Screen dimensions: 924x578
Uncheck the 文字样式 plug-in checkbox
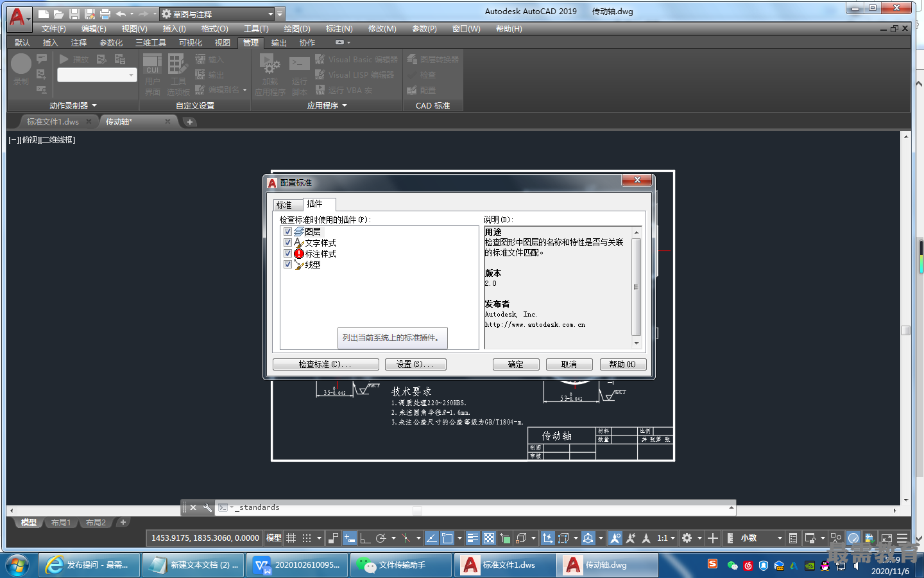(x=287, y=243)
